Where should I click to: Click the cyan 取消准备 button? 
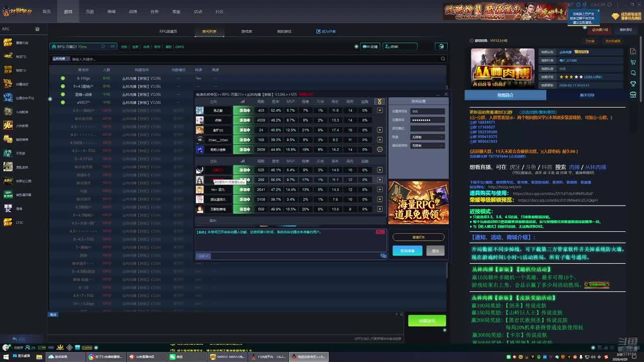[407, 250]
